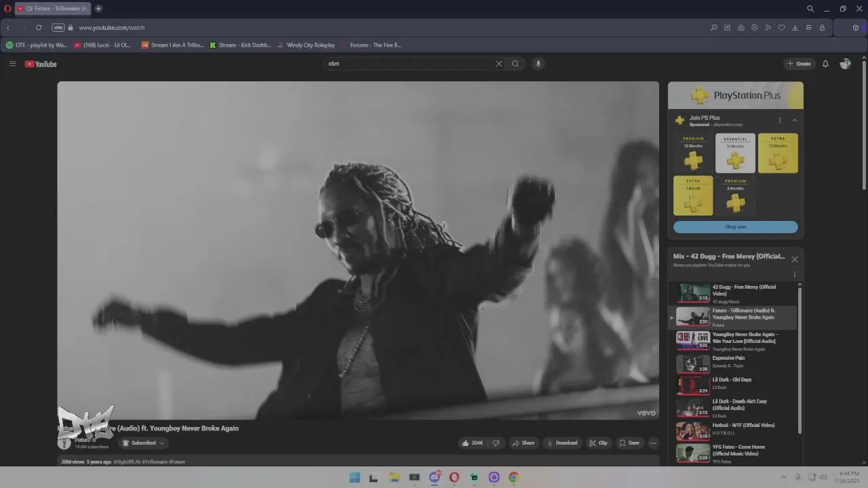This screenshot has height=488, width=868.
Task: Open 'Stream I Am A Trillio...' bookmark
Action: coord(172,45)
